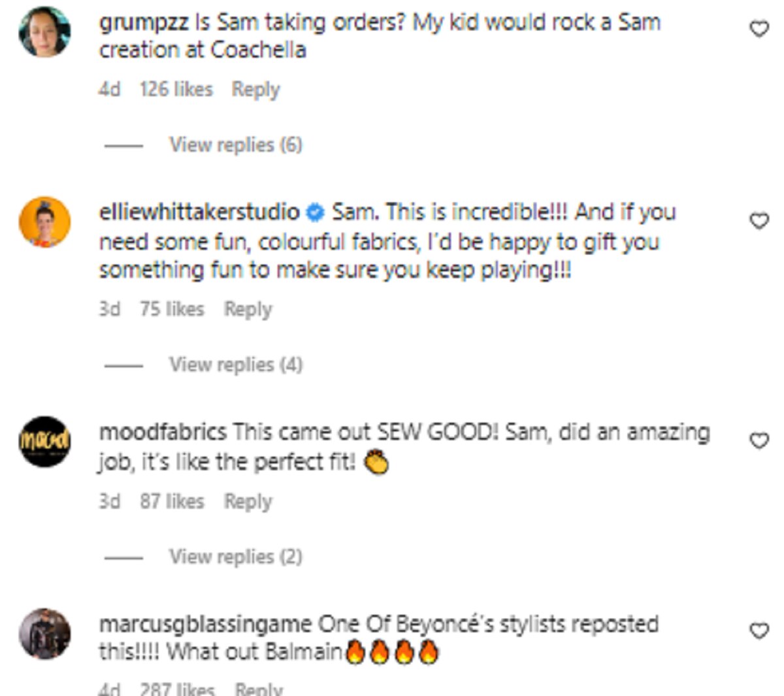784x696 pixels.
Task: Like elliewhittakerstudio's comment with the heart
Action: (759, 221)
